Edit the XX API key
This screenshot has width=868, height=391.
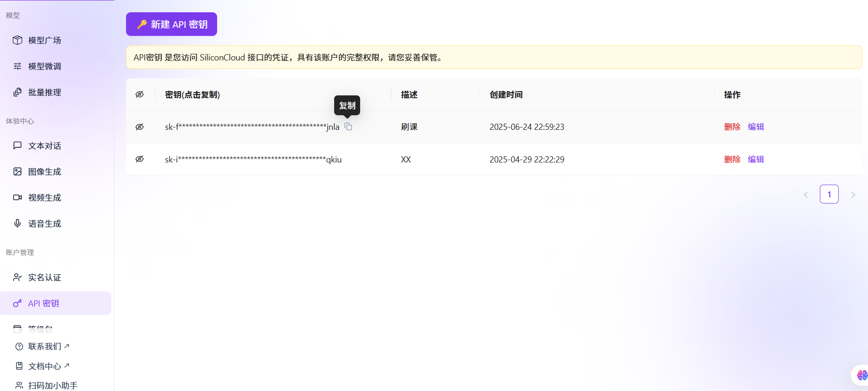756,159
